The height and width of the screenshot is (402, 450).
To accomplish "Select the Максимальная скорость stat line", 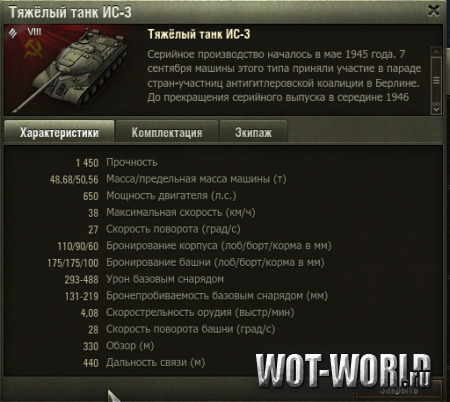I will tap(172, 213).
